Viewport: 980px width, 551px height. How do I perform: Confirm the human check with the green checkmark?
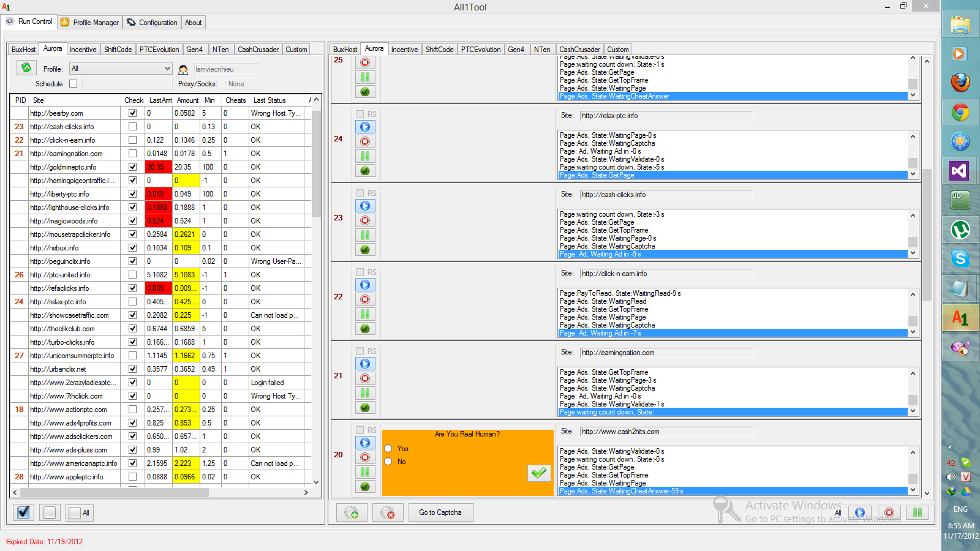539,473
